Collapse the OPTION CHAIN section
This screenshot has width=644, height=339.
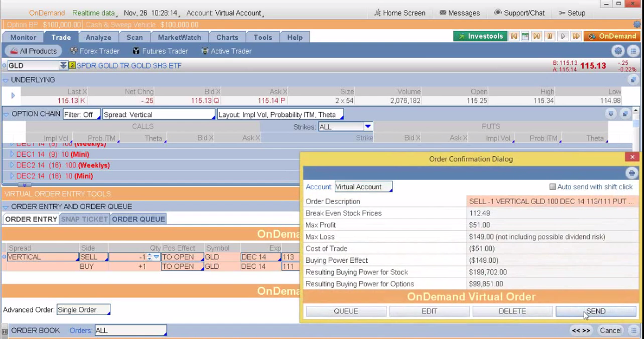coord(6,114)
